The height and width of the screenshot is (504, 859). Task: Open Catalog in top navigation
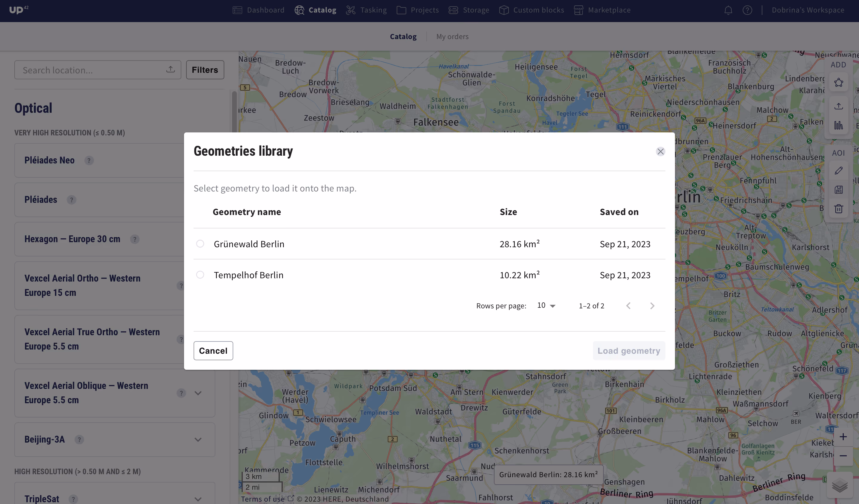(x=315, y=10)
